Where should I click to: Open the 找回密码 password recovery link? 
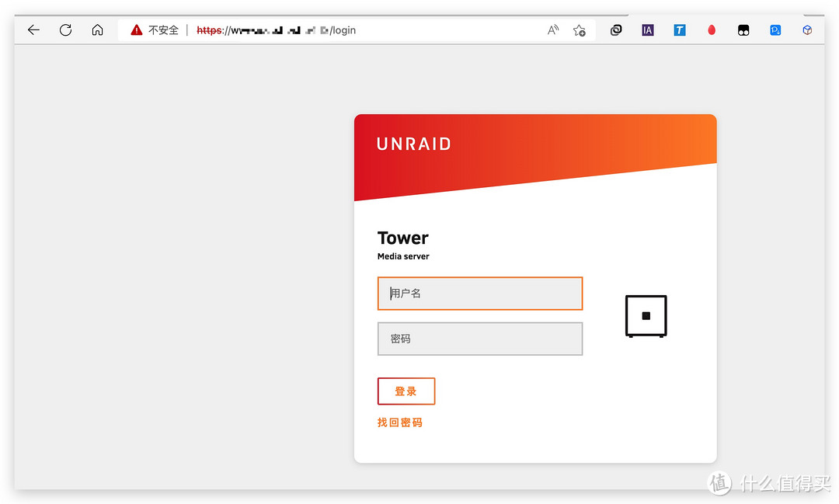[x=400, y=422]
